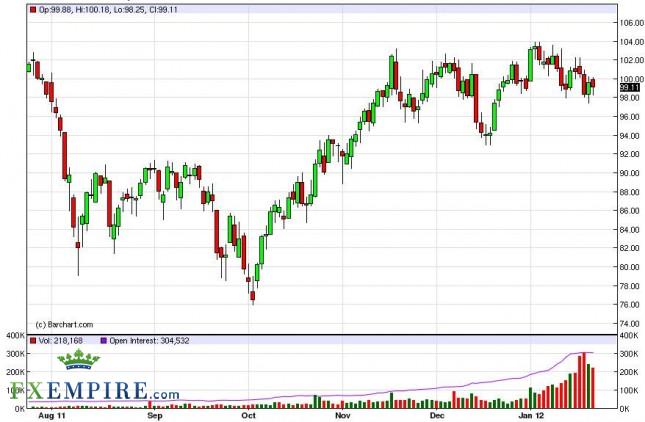This screenshot has width=645, height=422.
Task: Click the right-side 0K volume axis label
Action: (x=625, y=409)
